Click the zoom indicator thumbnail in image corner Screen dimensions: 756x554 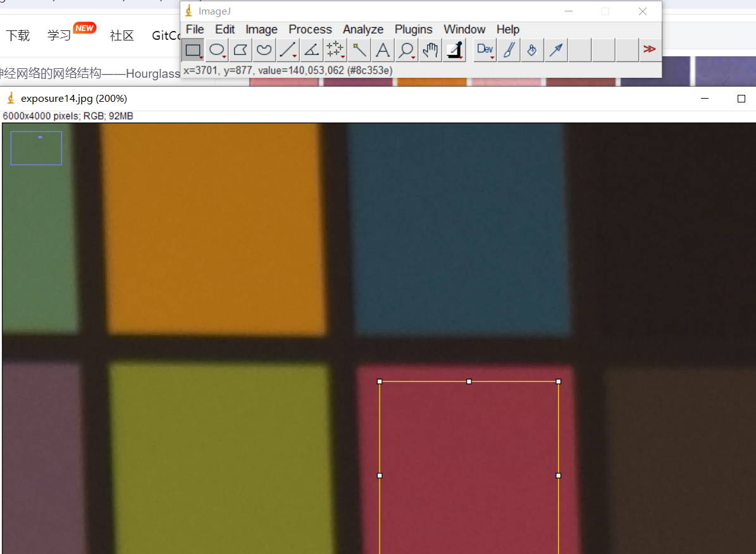pyautogui.click(x=36, y=148)
